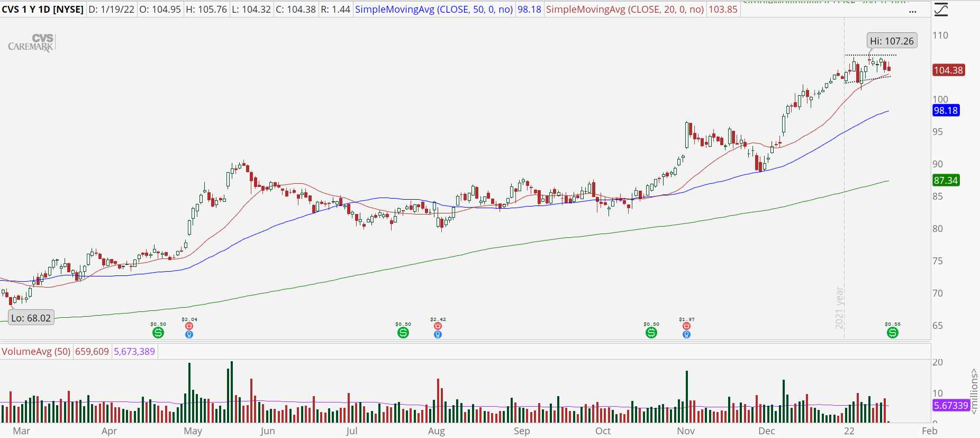Image resolution: width=980 pixels, height=438 pixels.
Task: Click the $0.50 dividend marker before August
Action: tap(403, 333)
